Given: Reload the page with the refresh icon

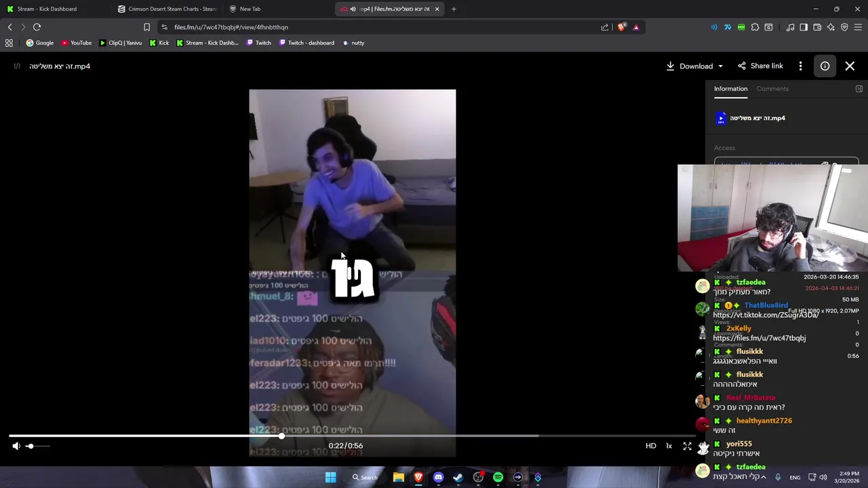Looking at the screenshot, I should click(37, 27).
